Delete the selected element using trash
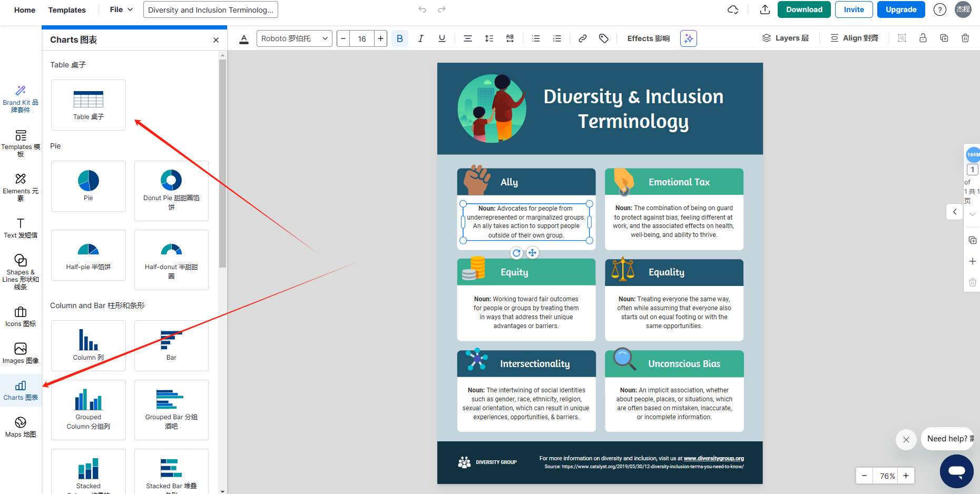 [965, 38]
